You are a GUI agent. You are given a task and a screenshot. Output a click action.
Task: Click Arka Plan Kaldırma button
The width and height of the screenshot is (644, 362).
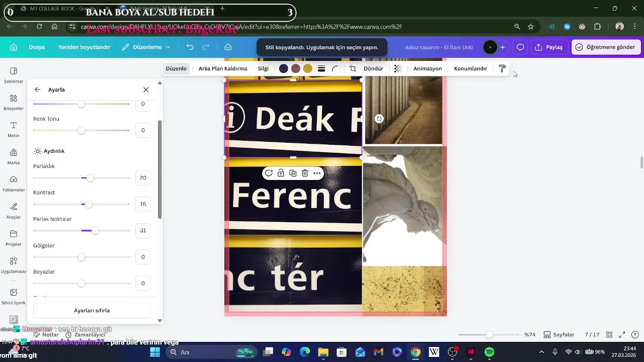pos(223,69)
